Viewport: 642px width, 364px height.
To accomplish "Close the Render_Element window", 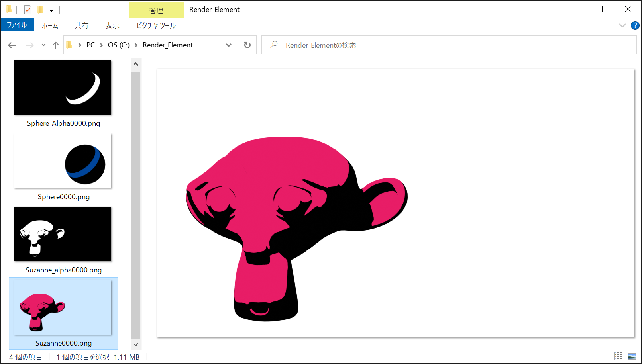I will click(x=628, y=9).
